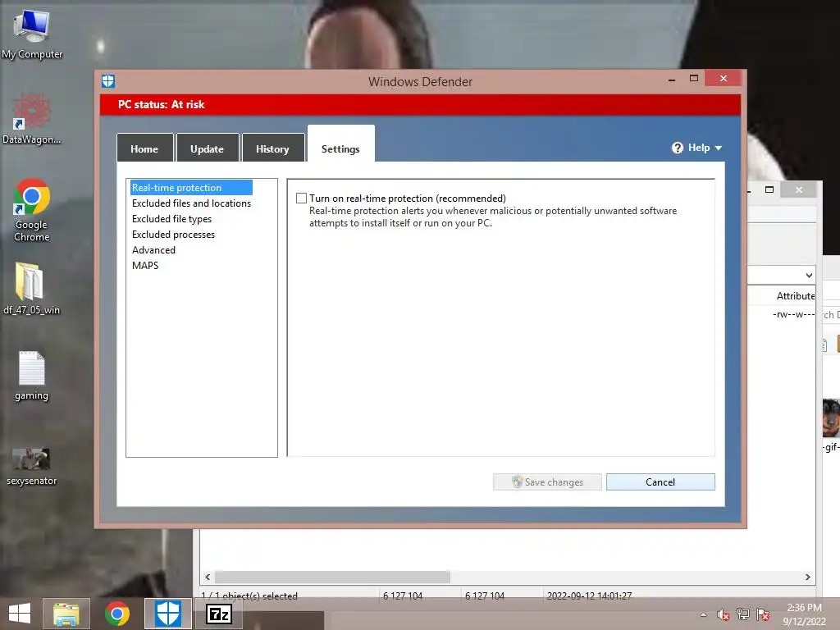Click the -rw--w-- attribute cell in the background window
This screenshot has height=630, width=840.
[793, 314]
